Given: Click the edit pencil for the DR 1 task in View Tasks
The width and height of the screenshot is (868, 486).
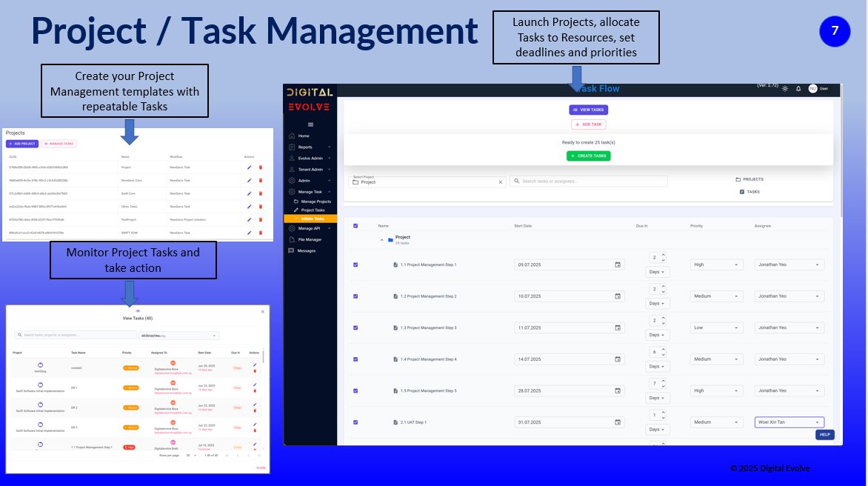Looking at the screenshot, I should [255, 385].
